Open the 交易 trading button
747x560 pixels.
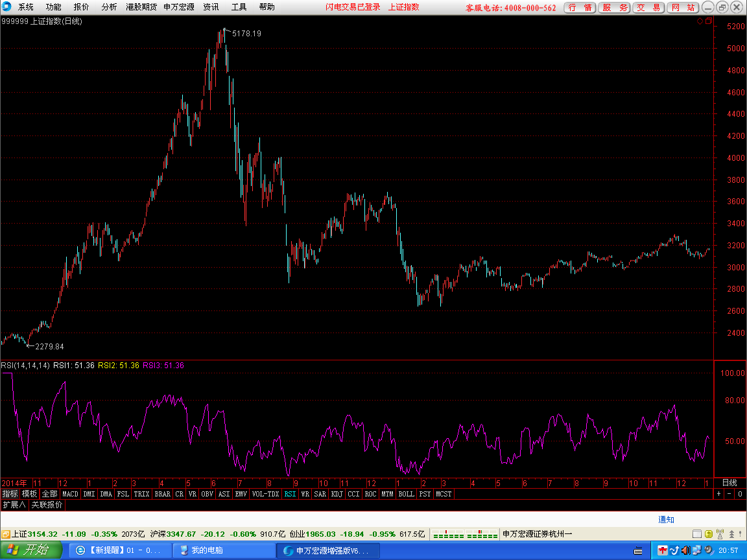649,8
